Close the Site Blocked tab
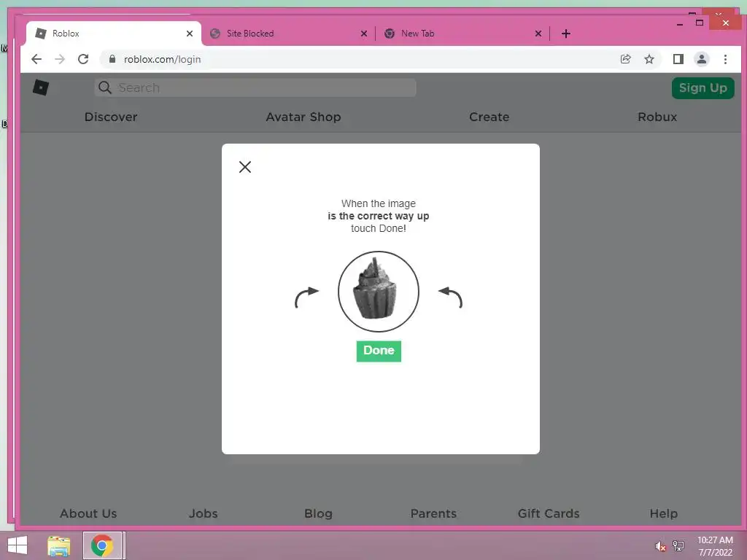 (x=363, y=34)
